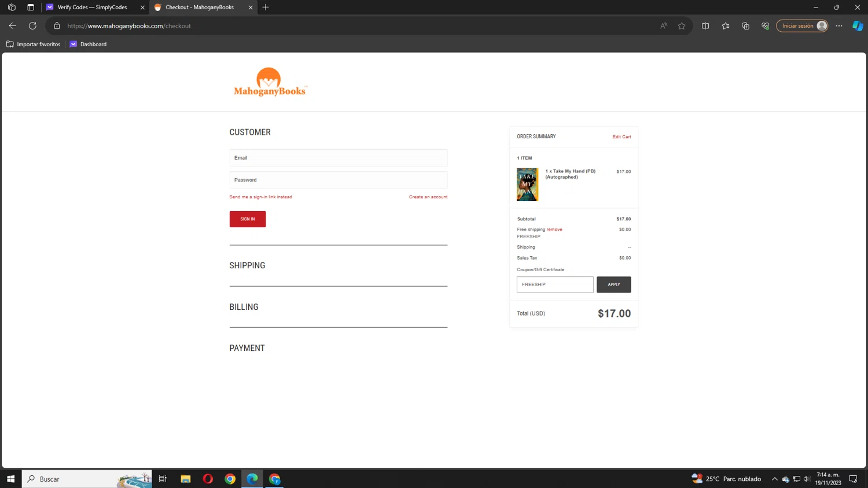Show hidden system tray icons
Screen dimensions: 868x488
(774, 479)
